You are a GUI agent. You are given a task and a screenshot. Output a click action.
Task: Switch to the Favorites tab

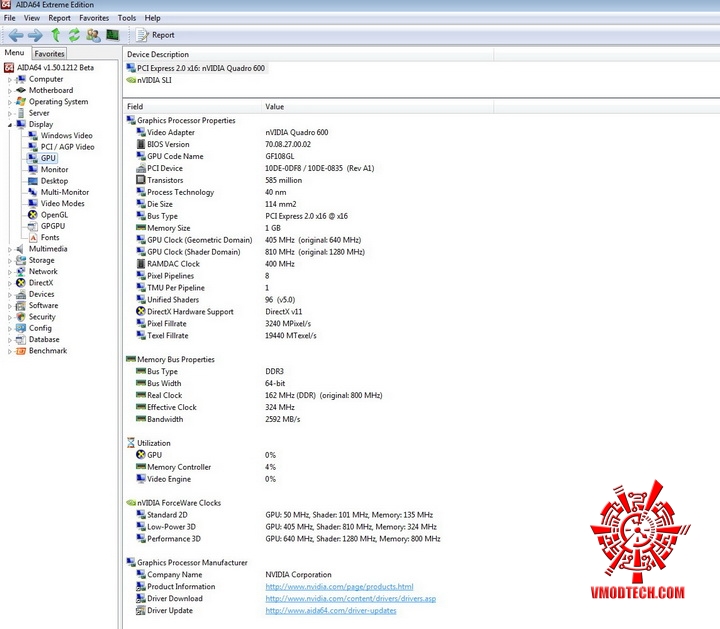coord(49,54)
